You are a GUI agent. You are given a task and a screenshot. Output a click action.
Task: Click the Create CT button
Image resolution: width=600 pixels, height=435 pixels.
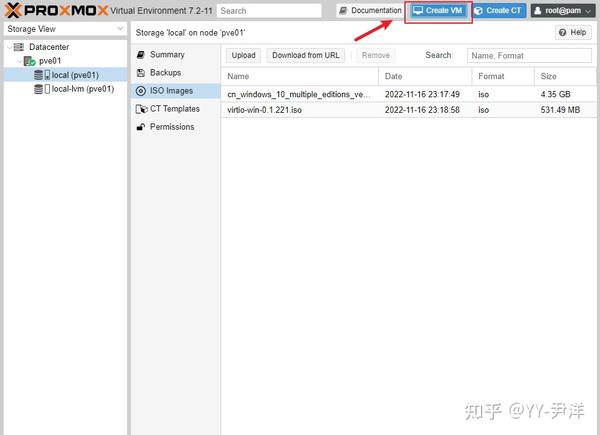coord(499,11)
